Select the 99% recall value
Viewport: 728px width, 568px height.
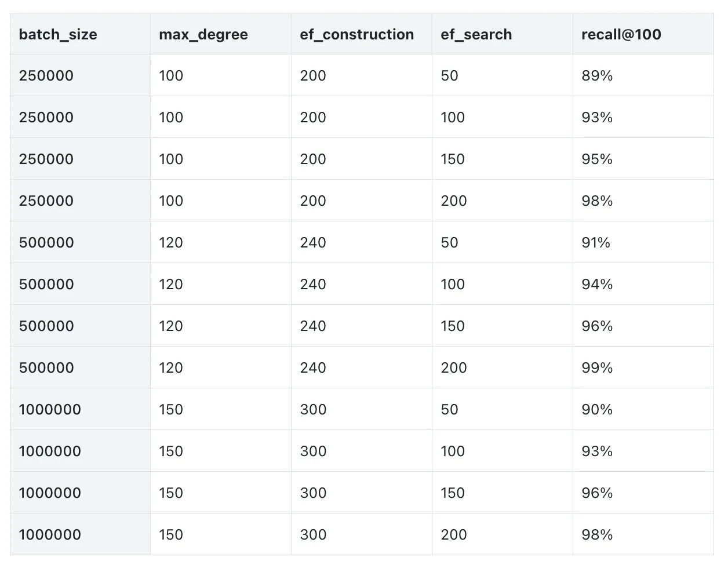[x=597, y=368]
